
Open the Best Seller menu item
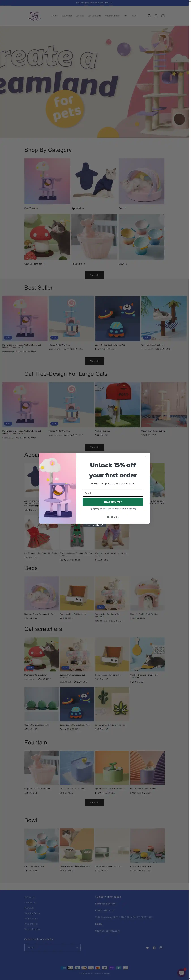tap(67, 16)
